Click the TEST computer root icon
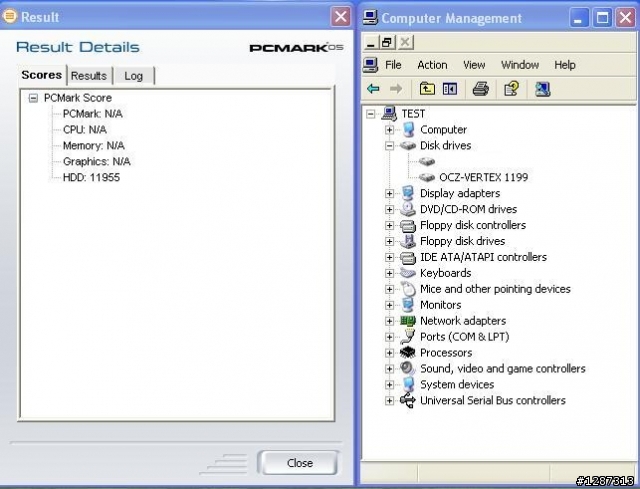The height and width of the screenshot is (489, 640). click(x=389, y=113)
